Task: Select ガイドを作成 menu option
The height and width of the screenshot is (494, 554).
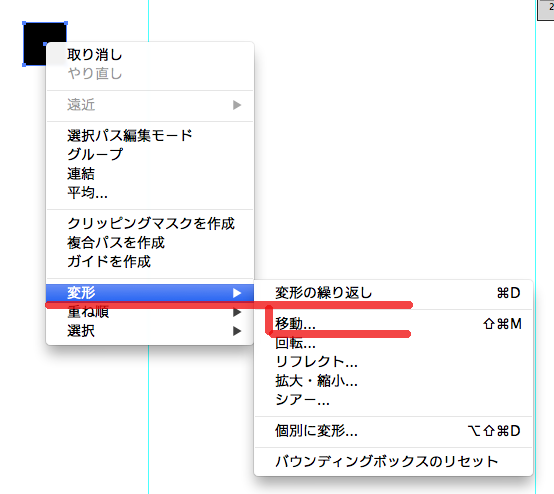Action: [150, 261]
